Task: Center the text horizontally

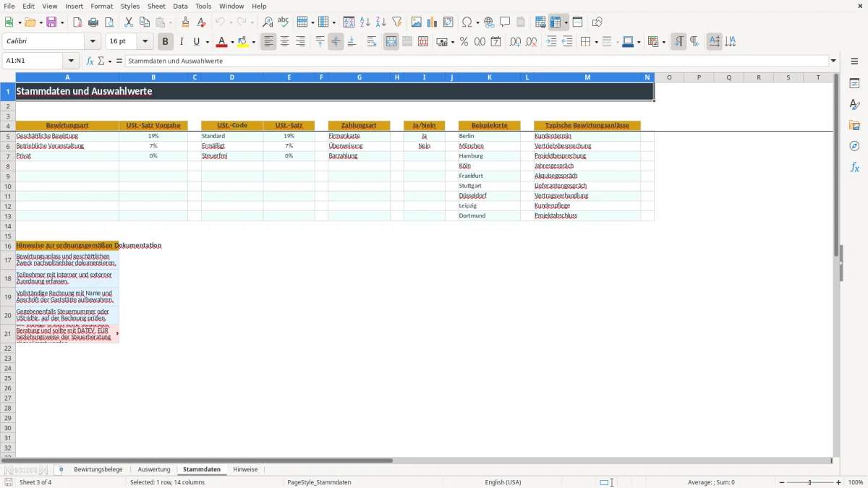Action: tap(285, 42)
